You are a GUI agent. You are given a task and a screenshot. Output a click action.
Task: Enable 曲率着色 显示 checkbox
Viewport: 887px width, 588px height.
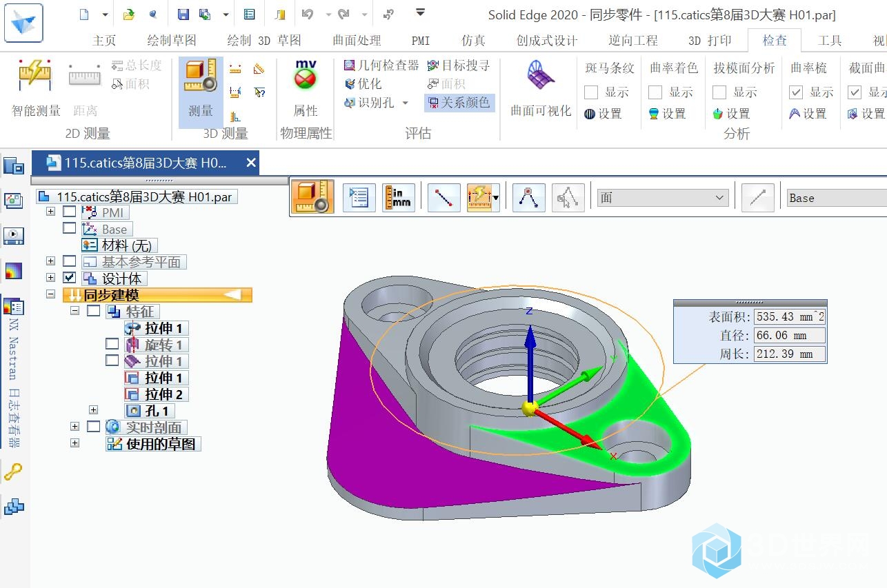(655, 92)
